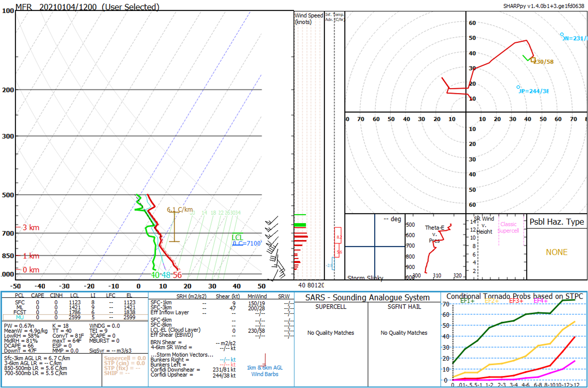Click the Storm Slinky inset panel

point(374,247)
